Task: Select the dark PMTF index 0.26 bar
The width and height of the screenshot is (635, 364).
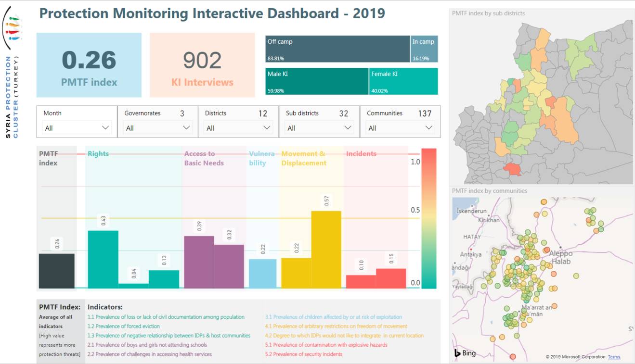Action: (57, 271)
